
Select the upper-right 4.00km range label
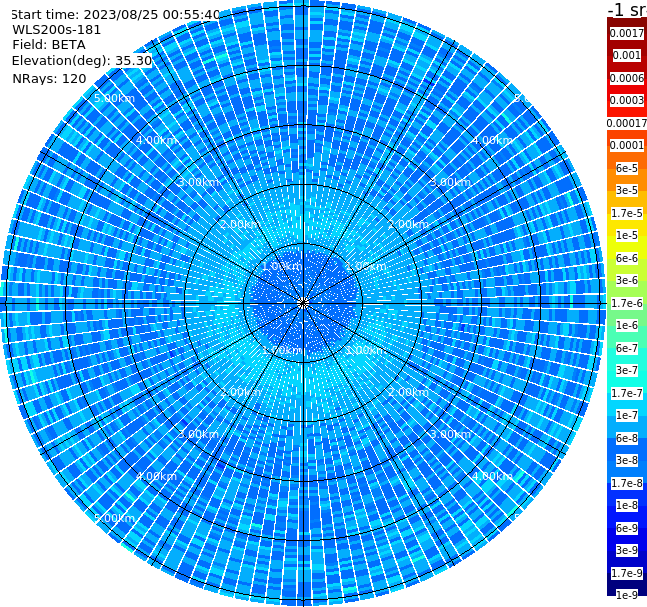[492, 140]
